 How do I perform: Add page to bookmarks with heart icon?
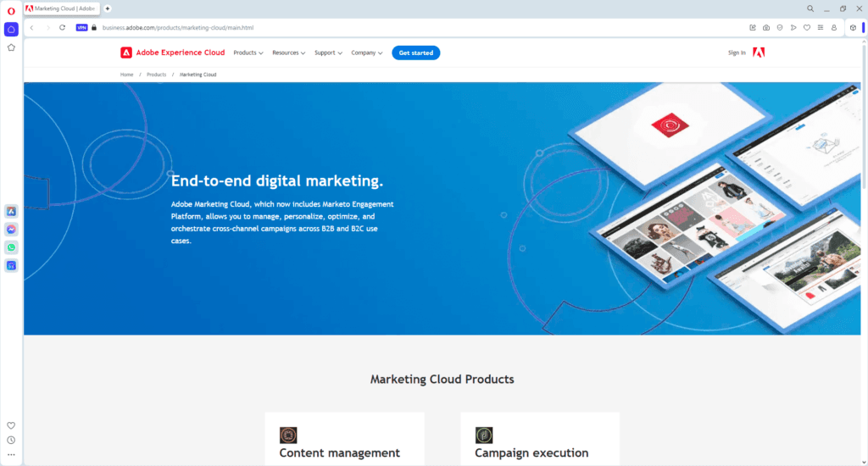[807, 28]
